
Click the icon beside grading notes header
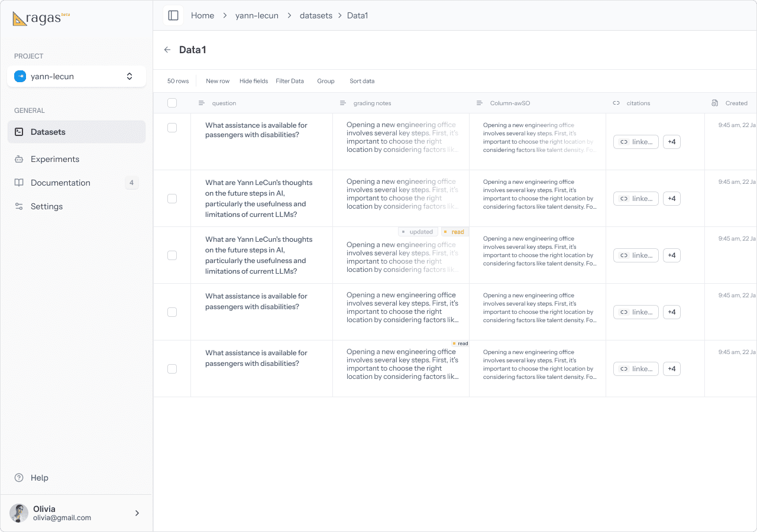[343, 103]
